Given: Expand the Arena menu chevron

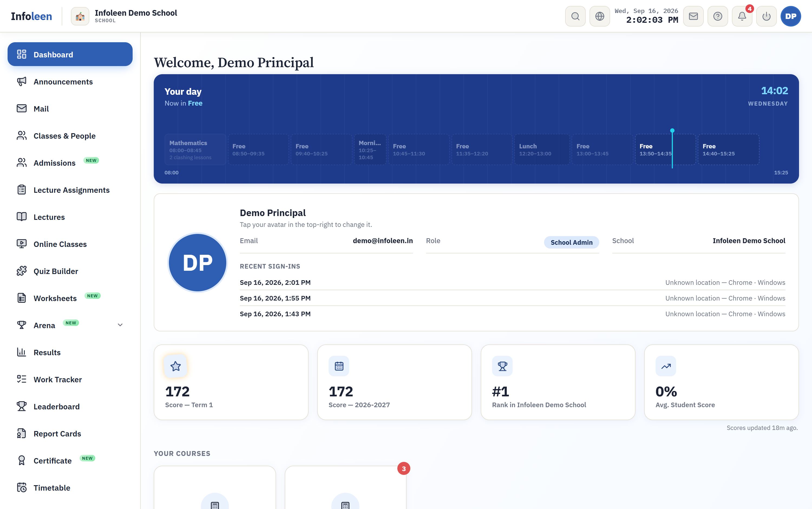Looking at the screenshot, I should click(120, 325).
